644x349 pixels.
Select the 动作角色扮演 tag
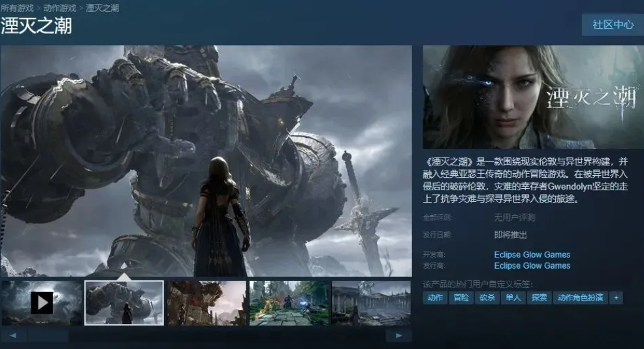tap(581, 297)
